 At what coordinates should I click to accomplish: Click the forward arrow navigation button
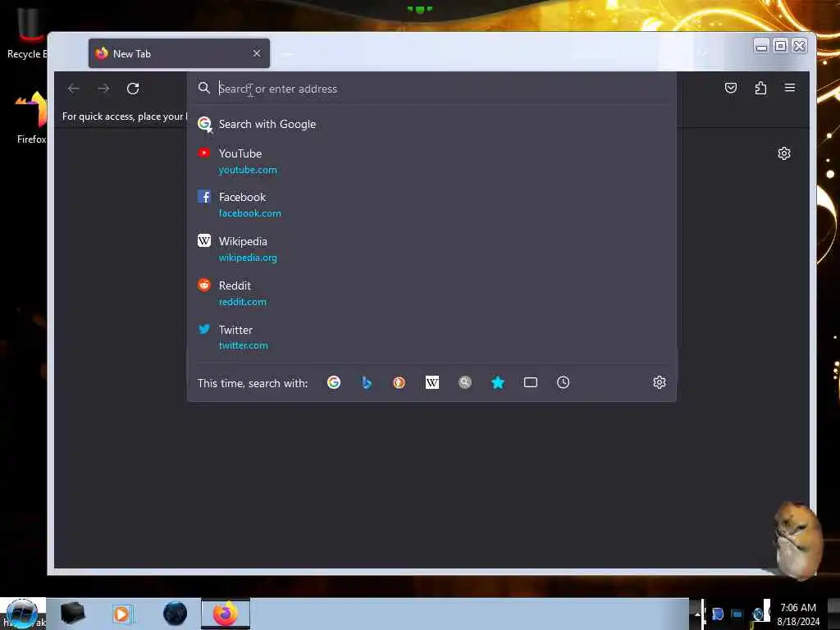[x=103, y=89]
